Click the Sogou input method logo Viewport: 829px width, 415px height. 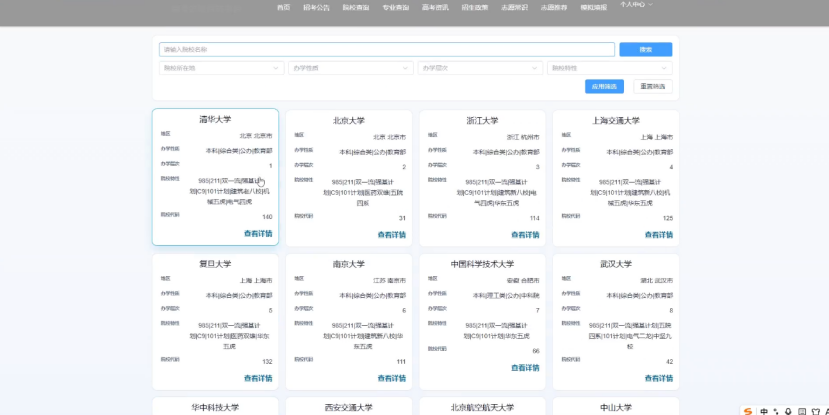click(x=747, y=411)
